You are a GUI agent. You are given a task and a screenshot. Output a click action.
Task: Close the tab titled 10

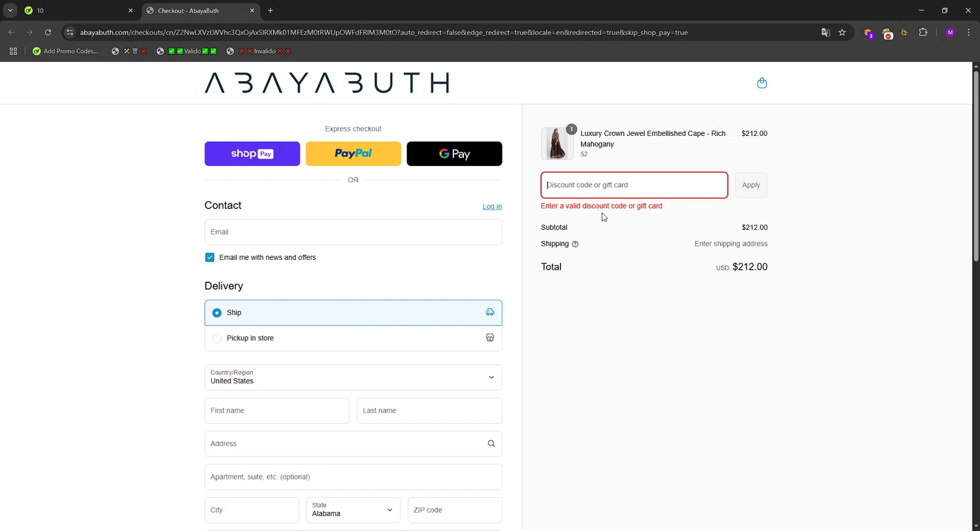click(x=130, y=10)
